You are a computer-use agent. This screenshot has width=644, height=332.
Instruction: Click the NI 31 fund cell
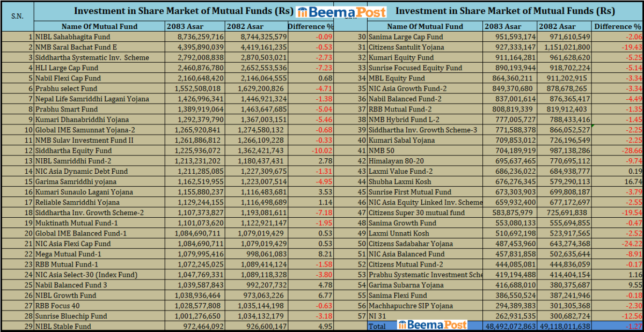[425, 316]
